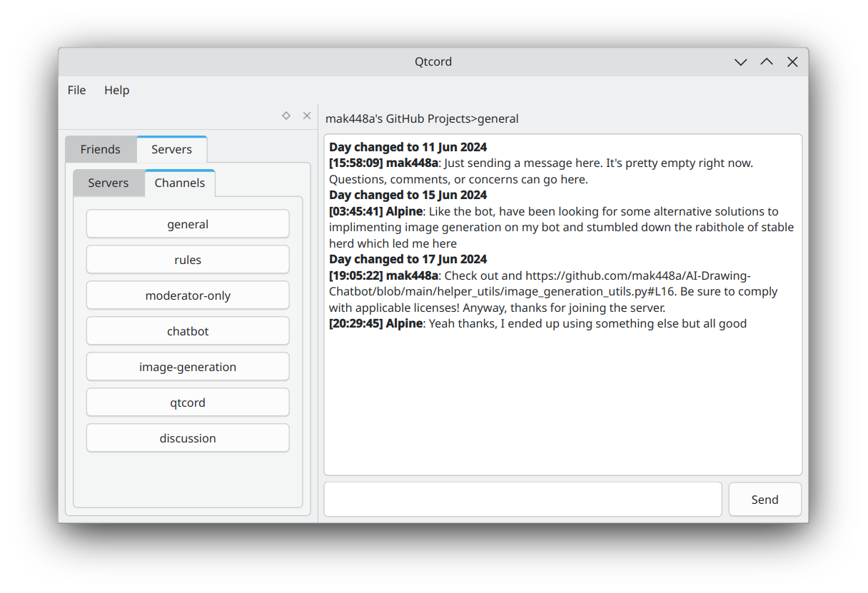868x593 pixels.
Task: Open the general channel
Action: (188, 224)
